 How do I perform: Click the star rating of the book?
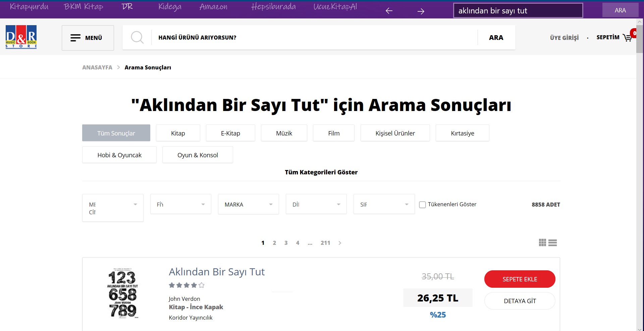pos(186,285)
